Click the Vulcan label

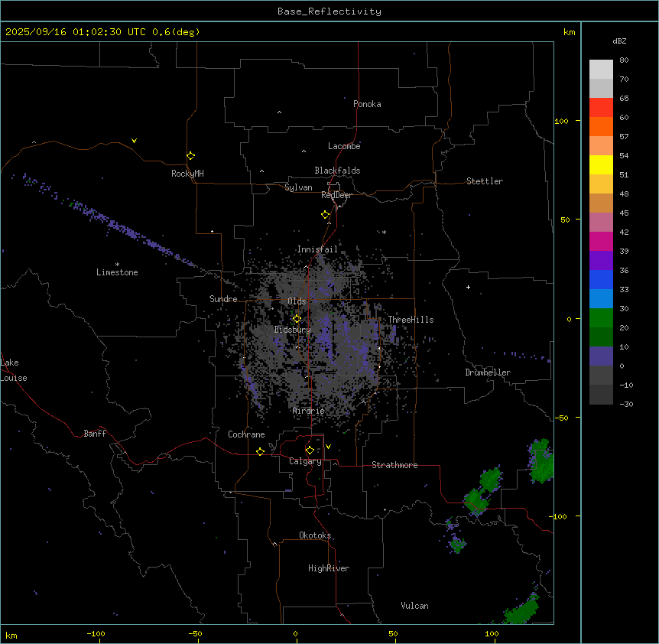point(415,606)
